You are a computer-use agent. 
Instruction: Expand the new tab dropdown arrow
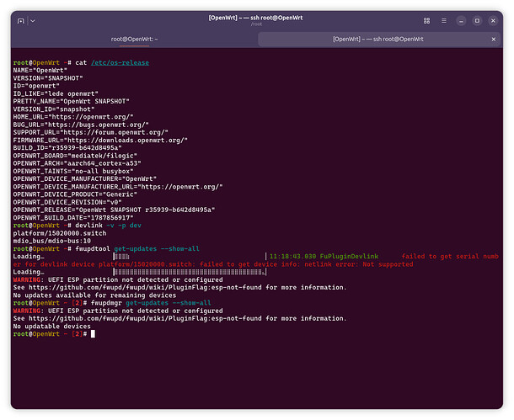click(33, 21)
